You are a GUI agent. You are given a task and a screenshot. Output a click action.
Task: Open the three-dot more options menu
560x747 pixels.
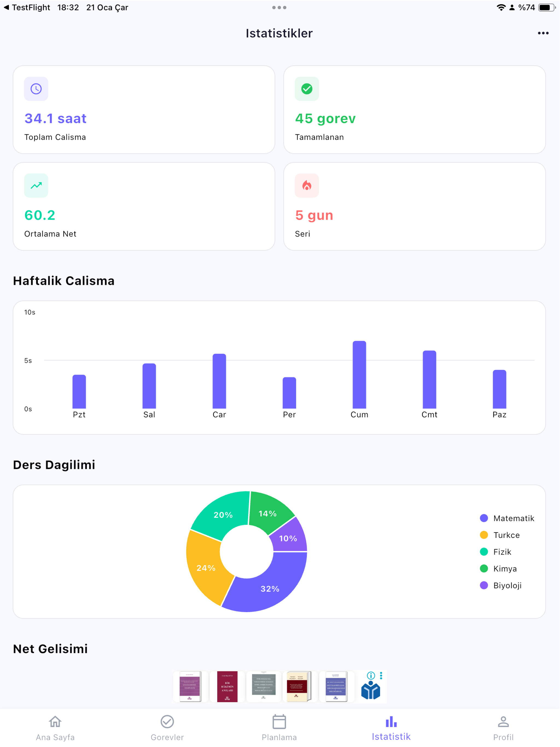click(543, 33)
